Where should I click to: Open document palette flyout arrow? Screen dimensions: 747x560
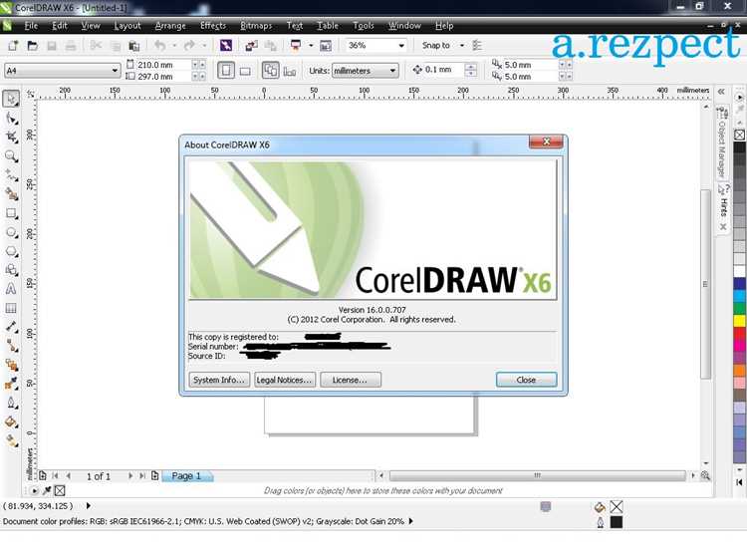point(34,490)
